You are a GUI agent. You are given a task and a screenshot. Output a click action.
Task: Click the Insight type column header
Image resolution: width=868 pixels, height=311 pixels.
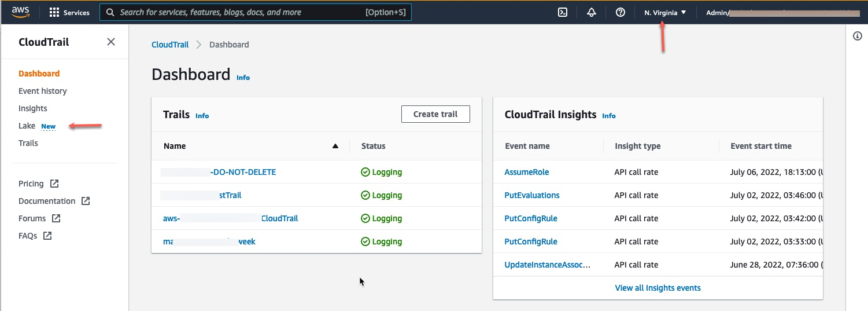tap(637, 146)
